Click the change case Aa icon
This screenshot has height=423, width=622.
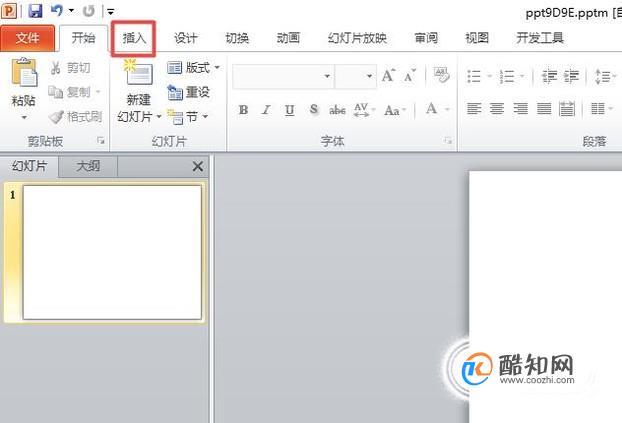(x=392, y=110)
